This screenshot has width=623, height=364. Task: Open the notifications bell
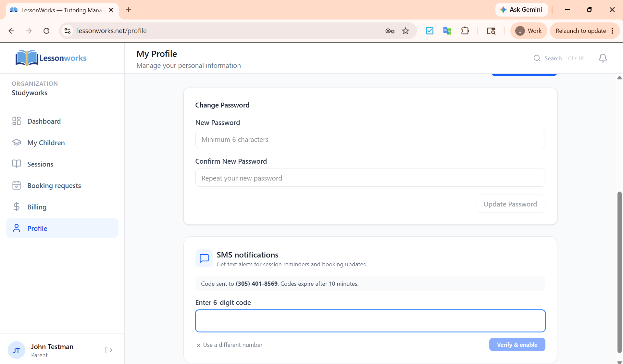(603, 58)
